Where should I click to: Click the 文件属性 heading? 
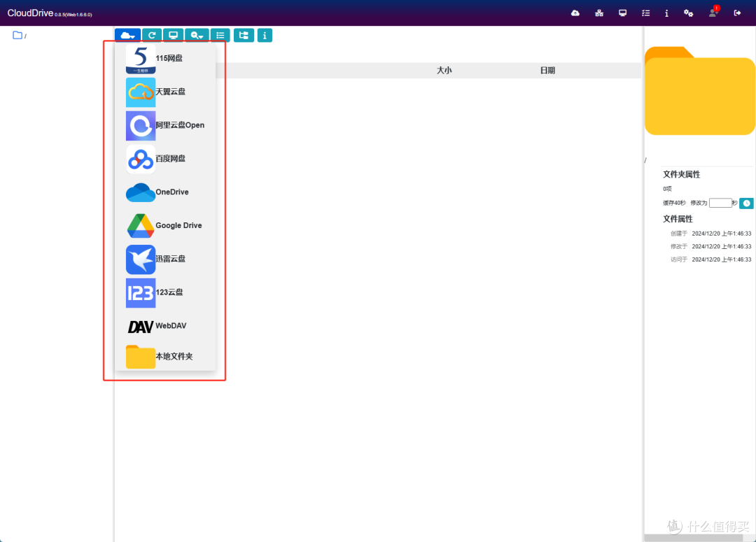(x=678, y=219)
